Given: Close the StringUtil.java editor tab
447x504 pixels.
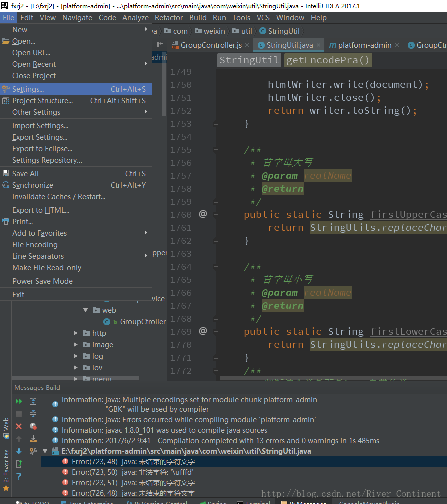Looking at the screenshot, I should [318, 45].
